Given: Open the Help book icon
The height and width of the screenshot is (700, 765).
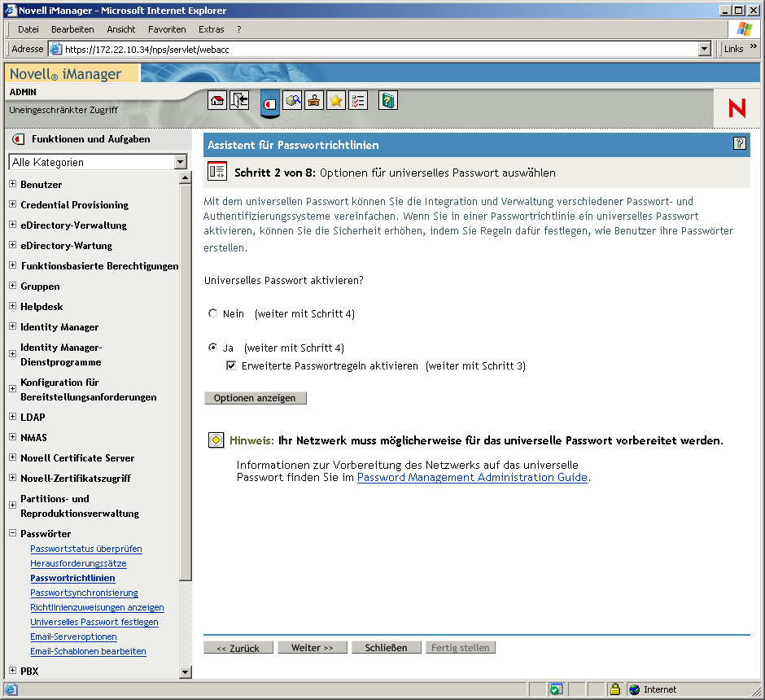Looking at the screenshot, I should tap(388, 100).
